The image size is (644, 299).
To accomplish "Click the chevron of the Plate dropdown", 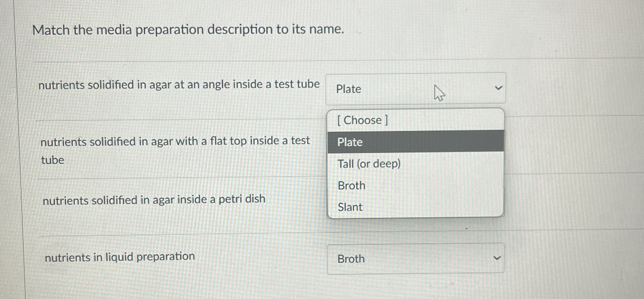I will coord(498,88).
